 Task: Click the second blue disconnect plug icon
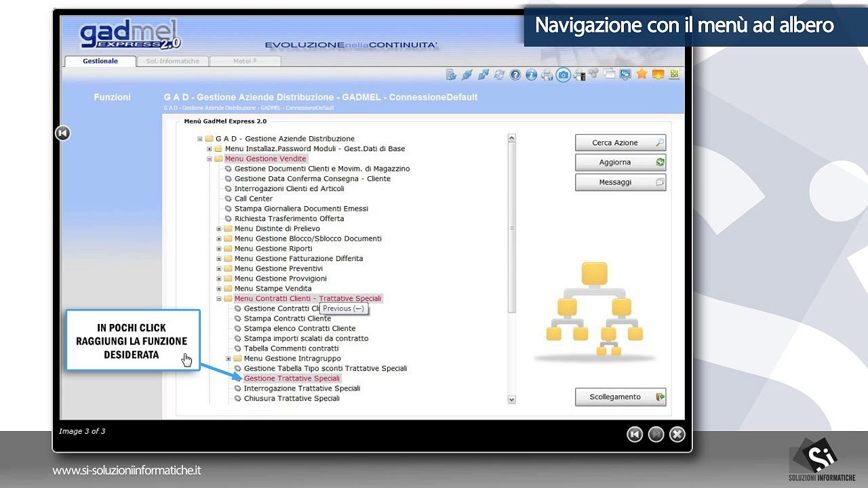tap(484, 75)
